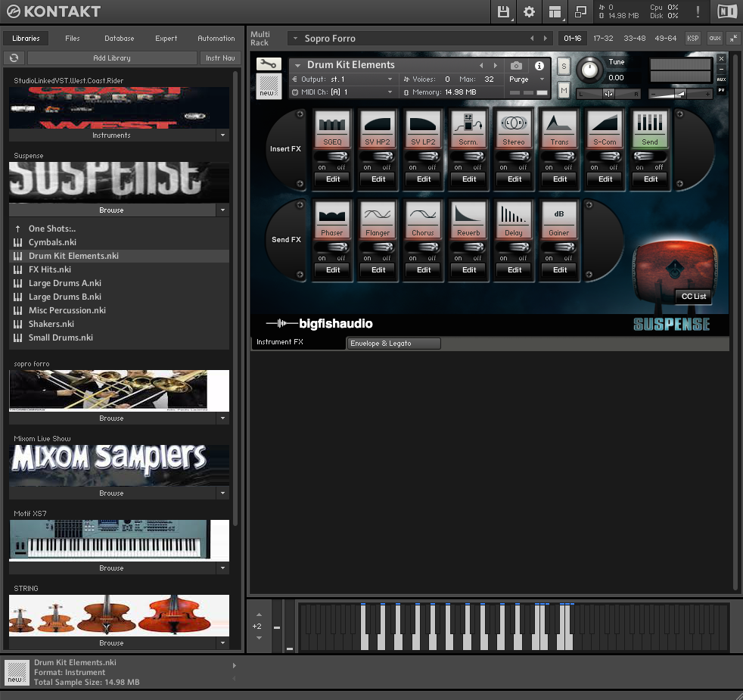The height and width of the screenshot is (700, 743).
Task: Select the Delay send effect icon
Action: (x=514, y=220)
